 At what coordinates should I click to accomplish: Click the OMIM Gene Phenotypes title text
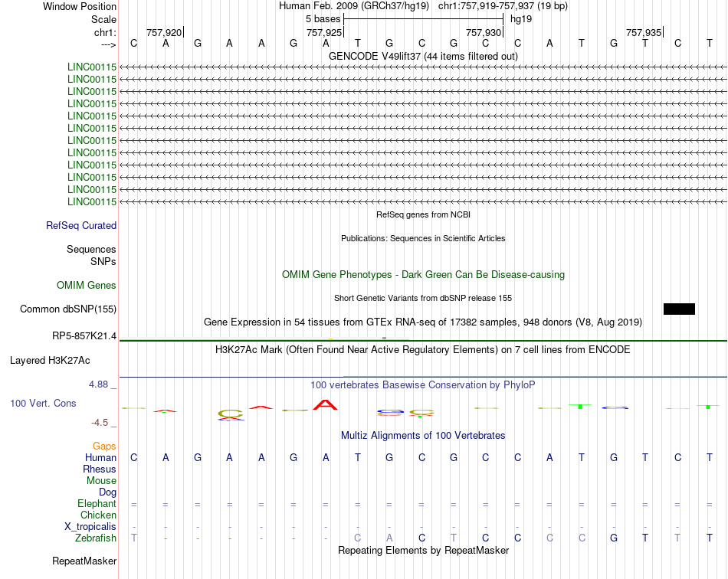(423, 275)
